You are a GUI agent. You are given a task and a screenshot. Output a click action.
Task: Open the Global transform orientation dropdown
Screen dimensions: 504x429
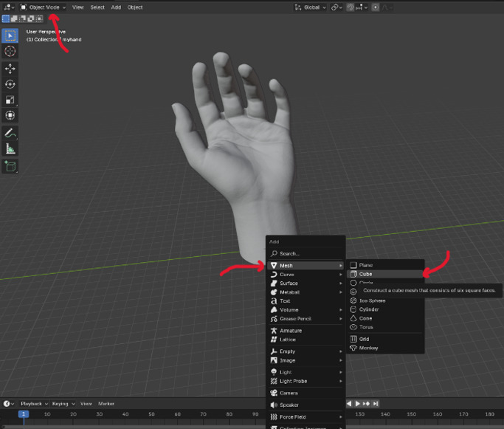310,7
